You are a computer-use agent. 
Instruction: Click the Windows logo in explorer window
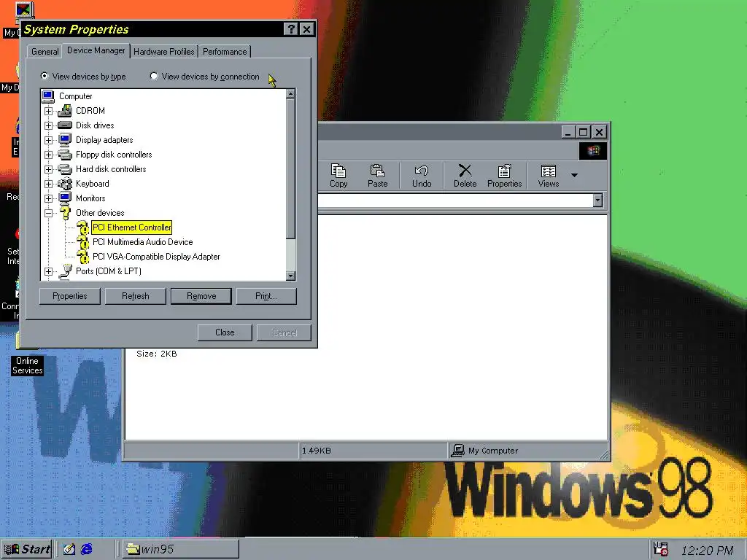pos(593,151)
